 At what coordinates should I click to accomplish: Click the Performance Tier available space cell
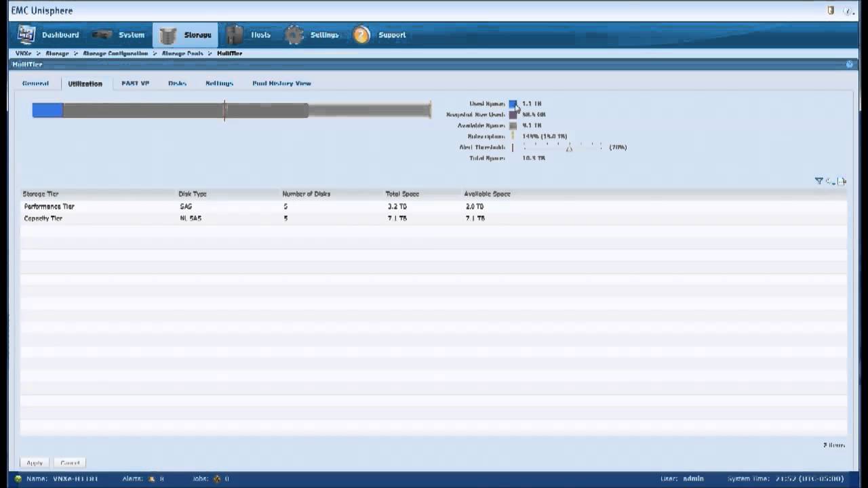coord(475,206)
